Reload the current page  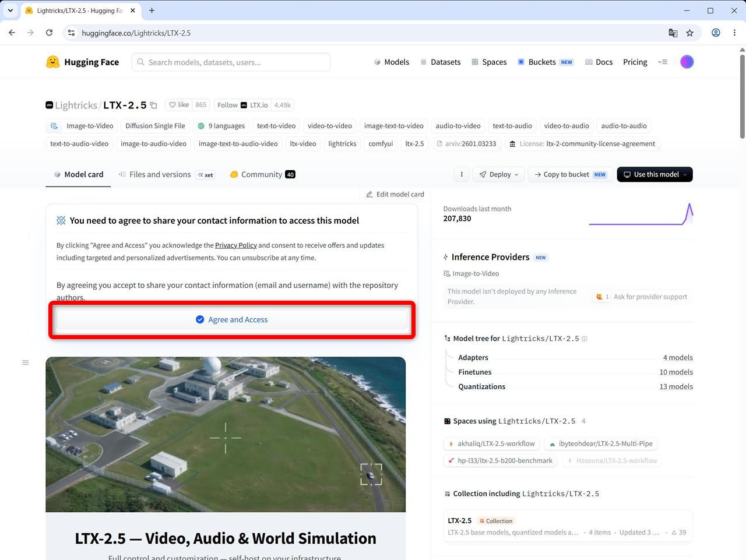[x=49, y=33]
